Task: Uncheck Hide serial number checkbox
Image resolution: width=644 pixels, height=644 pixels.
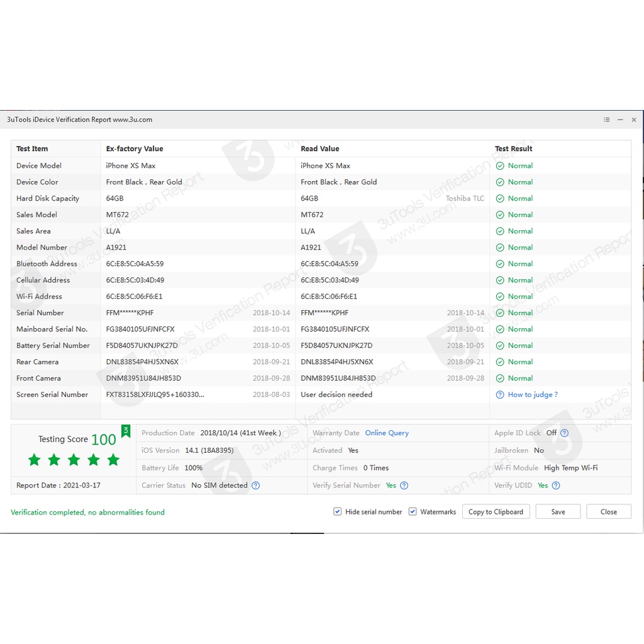Action: tap(337, 512)
